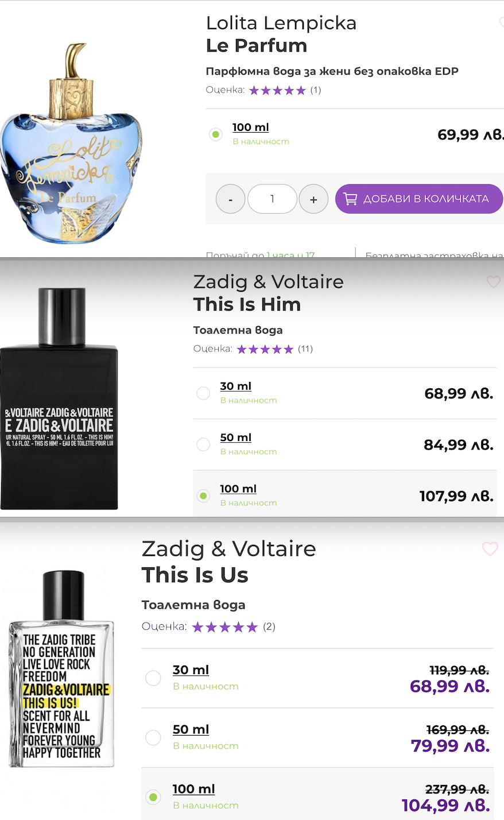
Task: Select 50 ml radio for This Is Him
Action: 203,444
